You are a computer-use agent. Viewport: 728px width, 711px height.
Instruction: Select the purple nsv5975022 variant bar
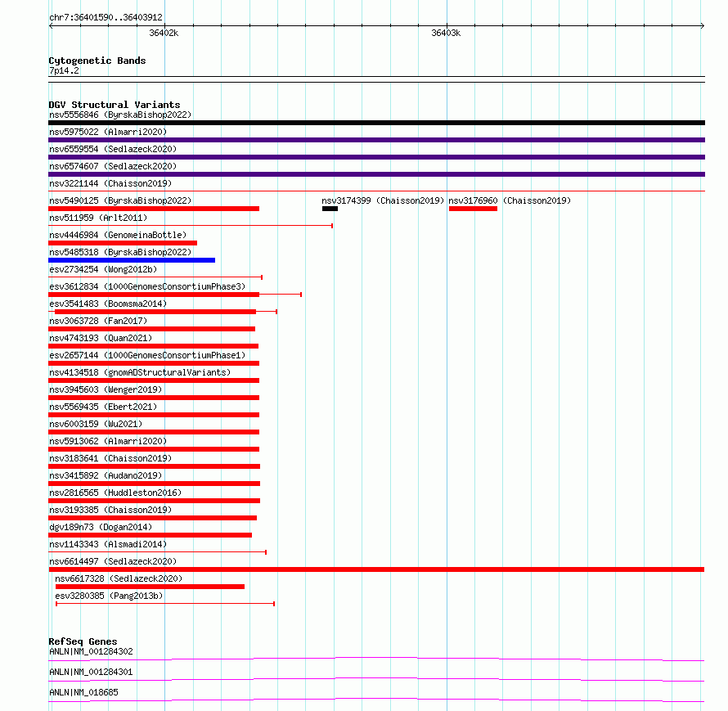(x=376, y=140)
